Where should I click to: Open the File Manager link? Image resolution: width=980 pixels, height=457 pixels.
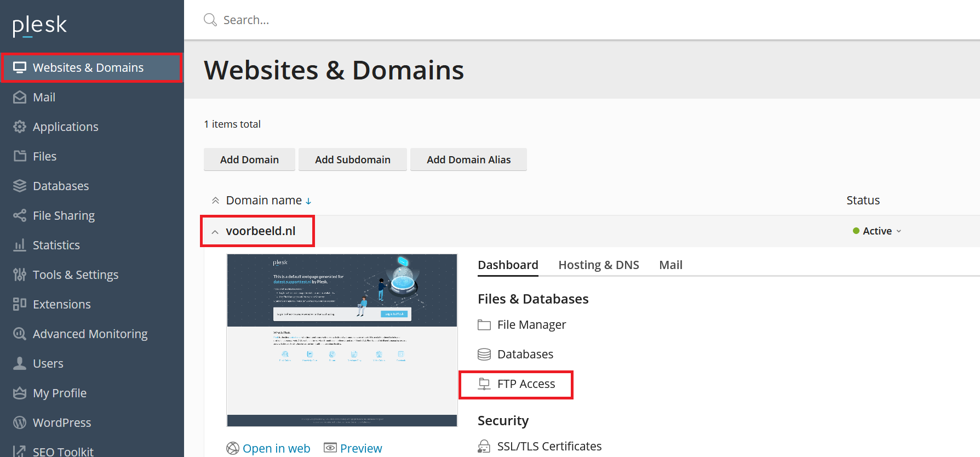(531, 325)
